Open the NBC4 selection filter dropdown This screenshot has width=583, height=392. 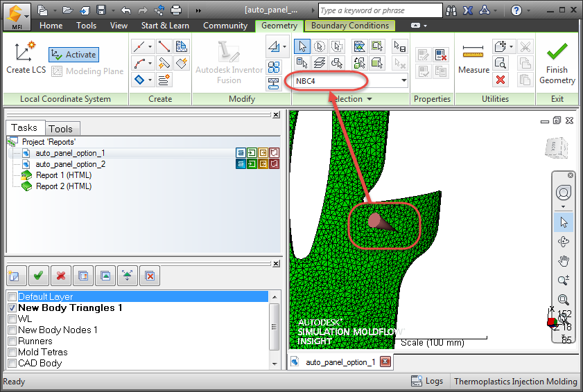(x=403, y=80)
